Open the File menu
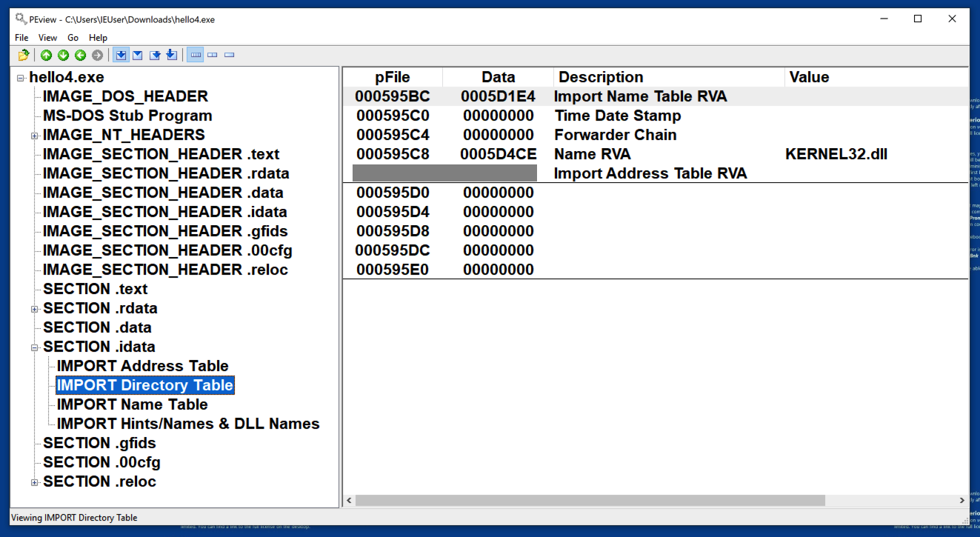This screenshot has width=980, height=537. tap(21, 38)
